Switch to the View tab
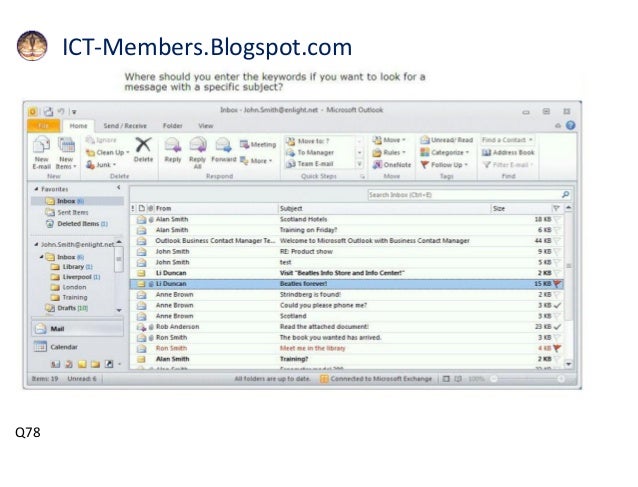The height and width of the screenshot is (487, 638). point(205,126)
